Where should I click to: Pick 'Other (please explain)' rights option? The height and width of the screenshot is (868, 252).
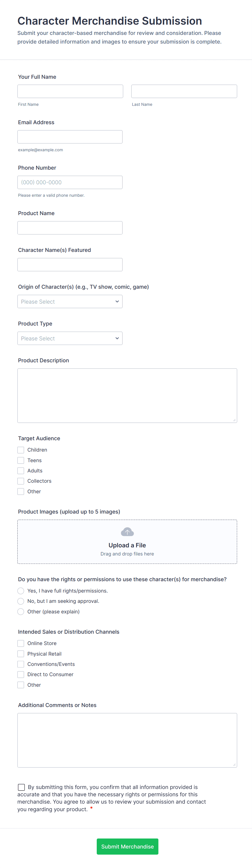coord(21,611)
